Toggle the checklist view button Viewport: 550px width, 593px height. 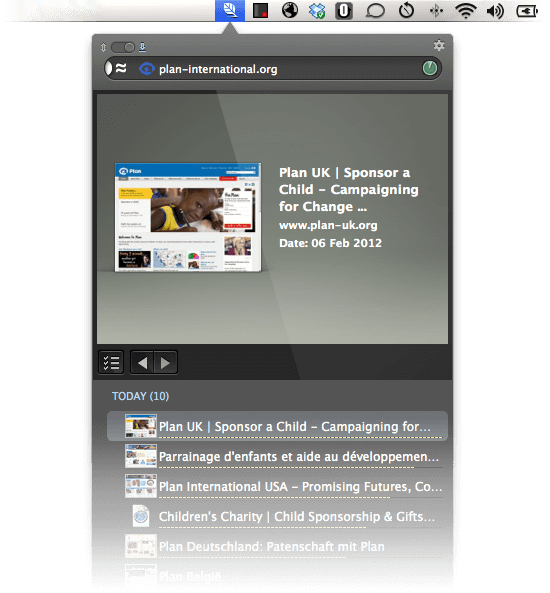[111, 362]
